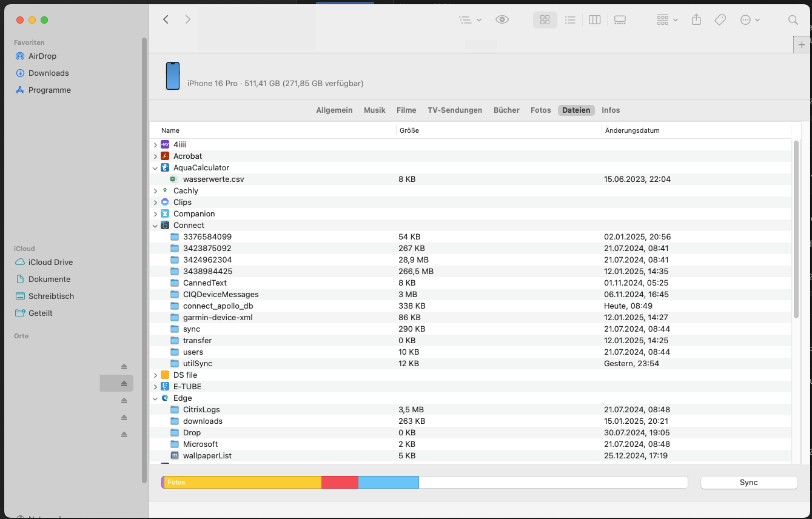Screen dimensions: 812x519
Task: Click the Cachly app icon
Action: 165,190
